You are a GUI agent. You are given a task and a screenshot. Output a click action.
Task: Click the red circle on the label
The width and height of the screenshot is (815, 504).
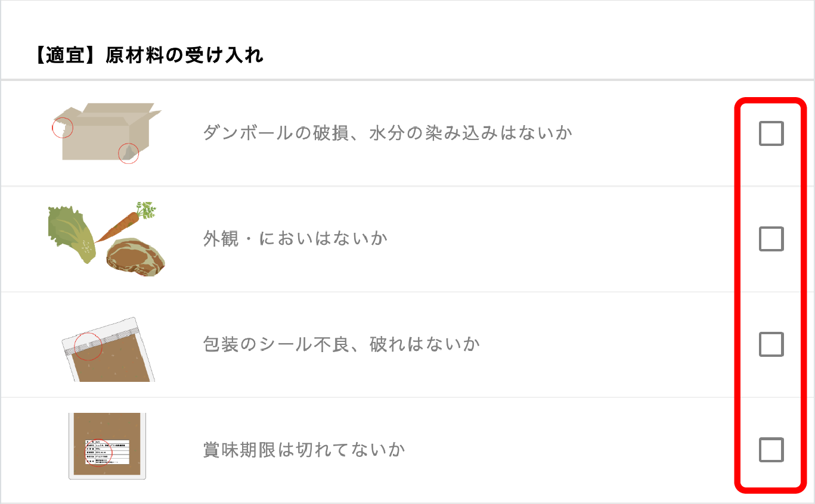[98, 453]
